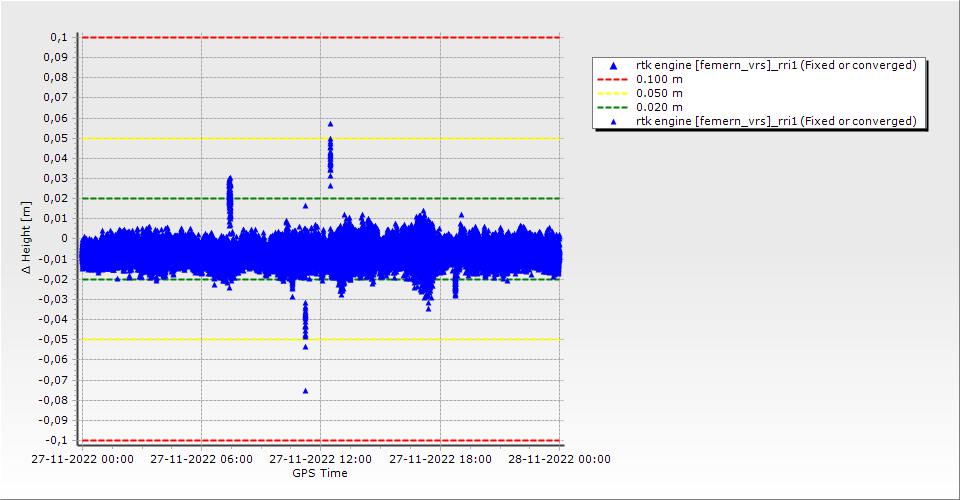Click the 28-11-2022 00:00 time tick label
Image resolution: width=960 pixels, height=500 pixels.
(x=559, y=460)
